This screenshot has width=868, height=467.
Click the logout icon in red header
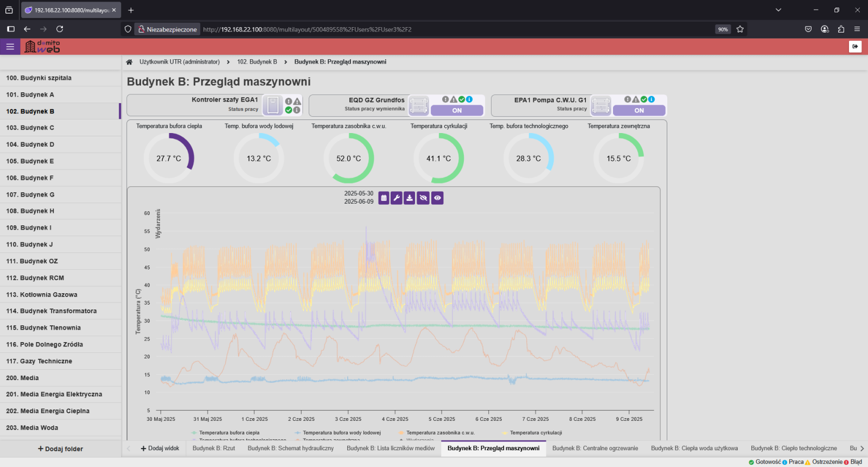pyautogui.click(x=855, y=47)
